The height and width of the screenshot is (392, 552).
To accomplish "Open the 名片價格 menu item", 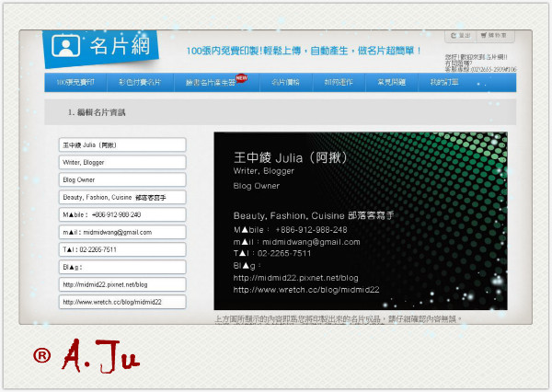I will pyautogui.click(x=286, y=83).
